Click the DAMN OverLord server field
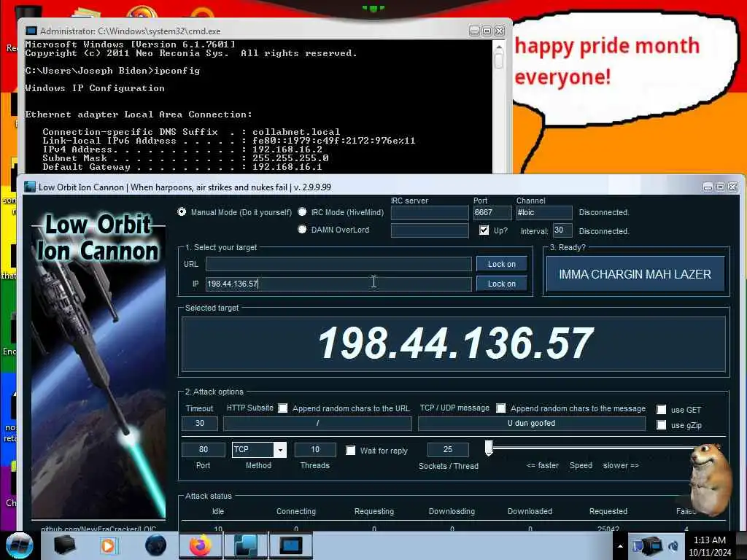The height and width of the screenshot is (560, 747). tap(430, 230)
